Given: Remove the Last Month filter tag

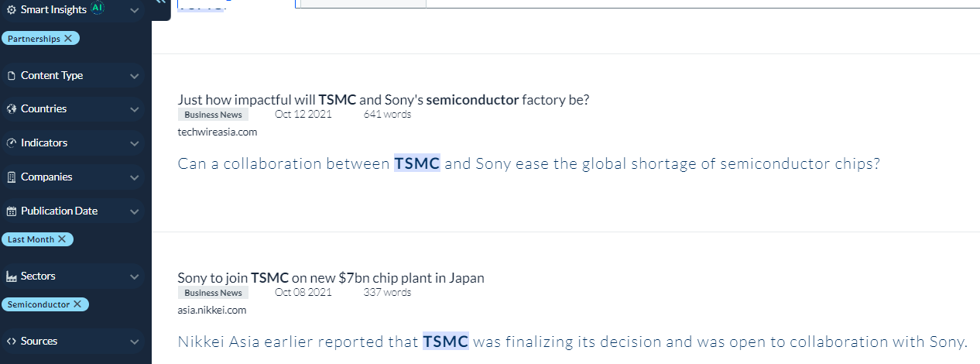Looking at the screenshot, I should point(62,239).
